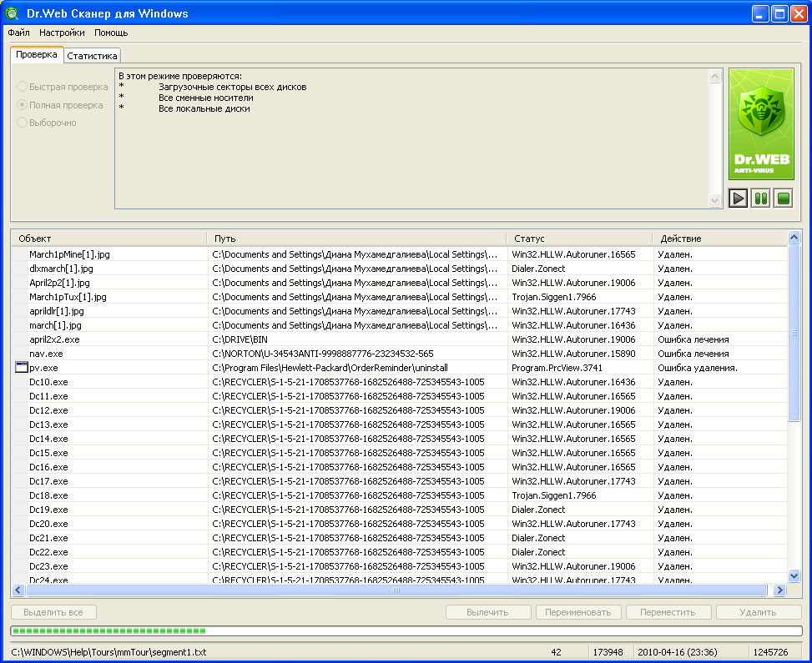Screen dimensions: 812x663
Task: Select the Dc19.exe row
Action: point(399,510)
